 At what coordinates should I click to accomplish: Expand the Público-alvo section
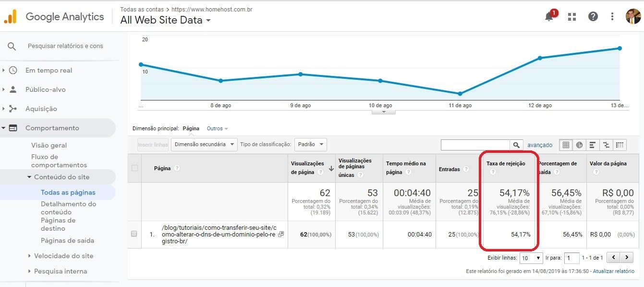(3, 89)
